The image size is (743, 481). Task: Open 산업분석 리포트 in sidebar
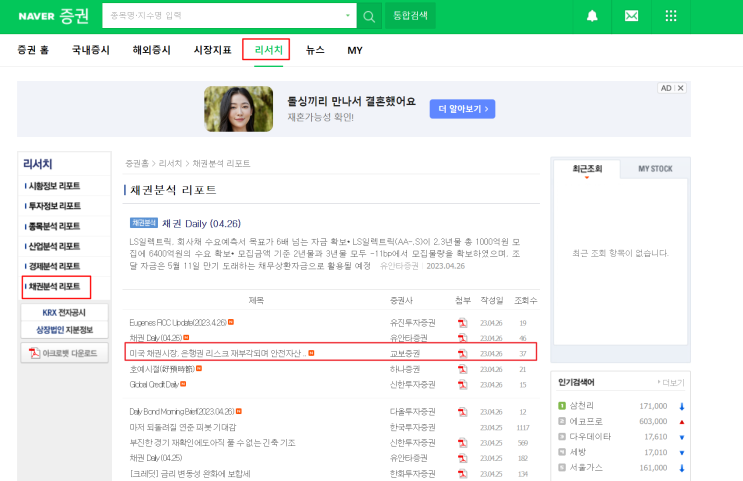coord(54,246)
